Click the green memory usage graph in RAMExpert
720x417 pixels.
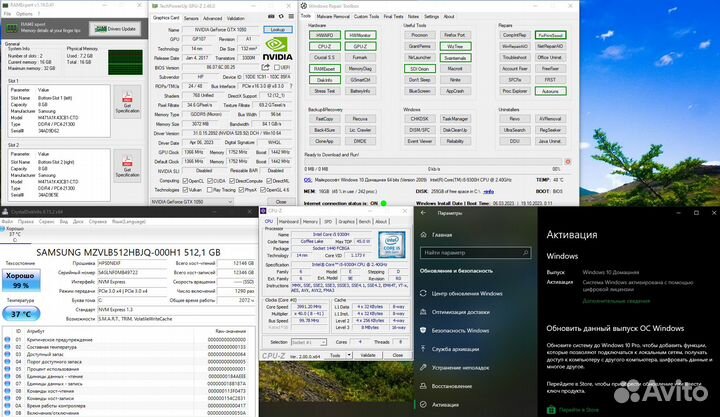tap(125, 62)
